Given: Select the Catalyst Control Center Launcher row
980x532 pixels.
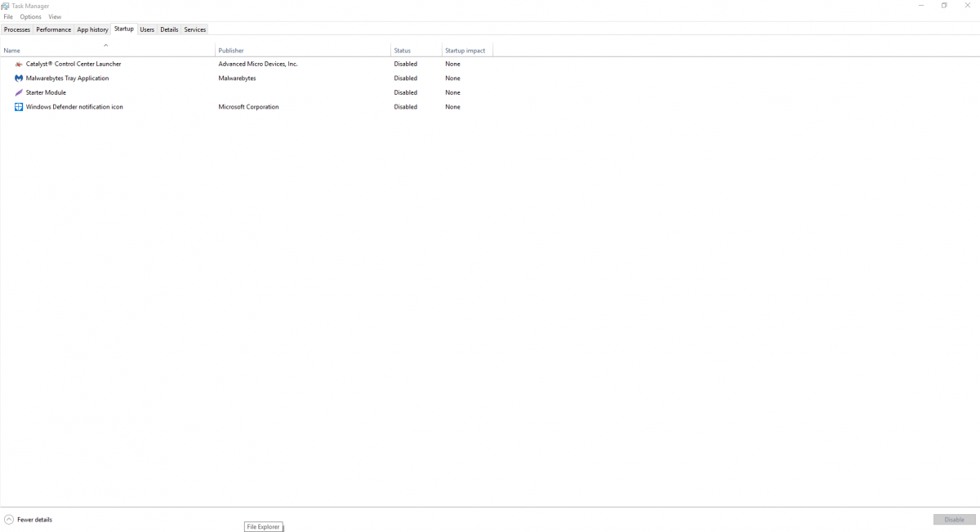Looking at the screenshot, I should pos(247,64).
